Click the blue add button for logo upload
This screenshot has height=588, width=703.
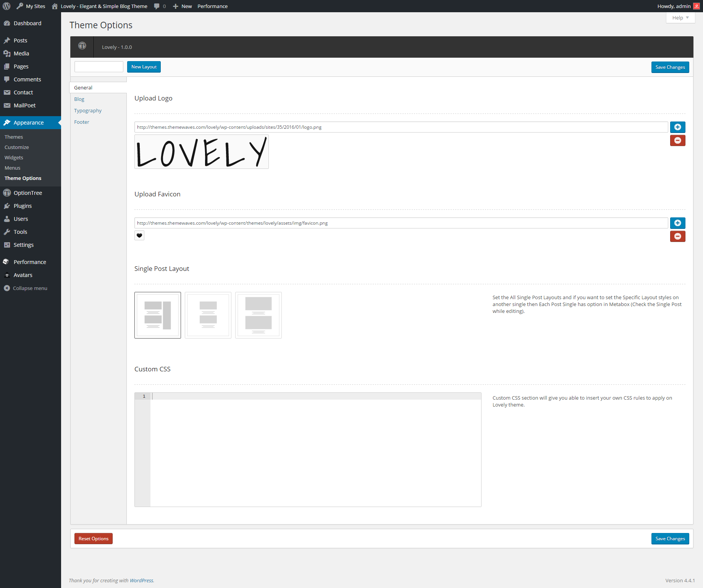(x=677, y=127)
